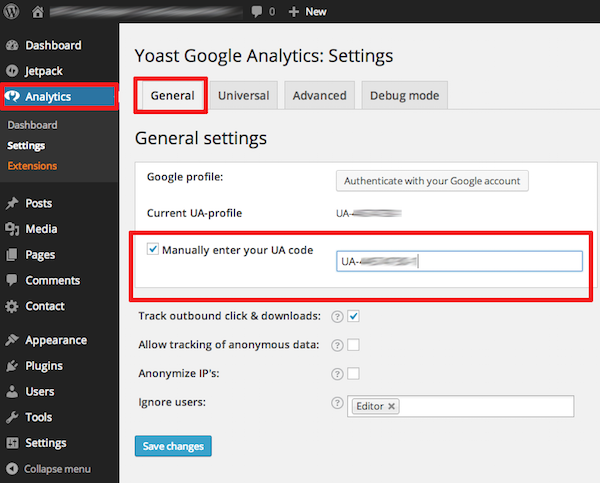Click the Contact gear icon
600x483 pixels.
point(12,306)
